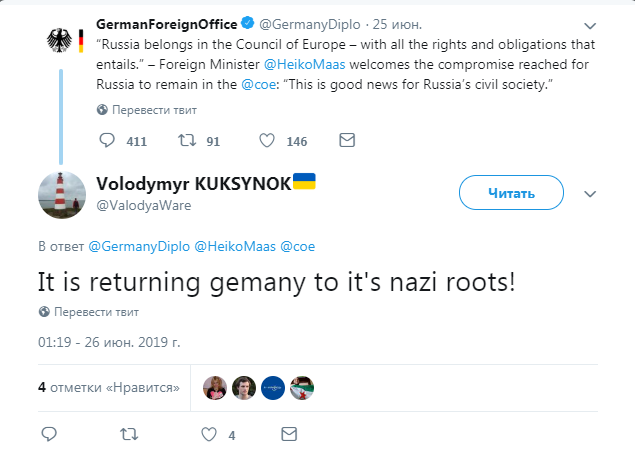Open Volodymyr's lighthouse profile picture

[62, 194]
